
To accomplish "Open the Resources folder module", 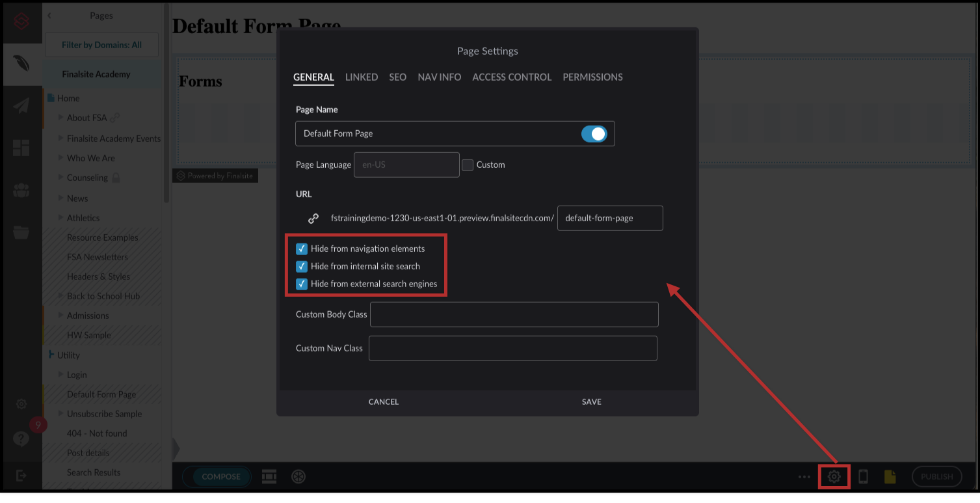I will (x=21, y=232).
